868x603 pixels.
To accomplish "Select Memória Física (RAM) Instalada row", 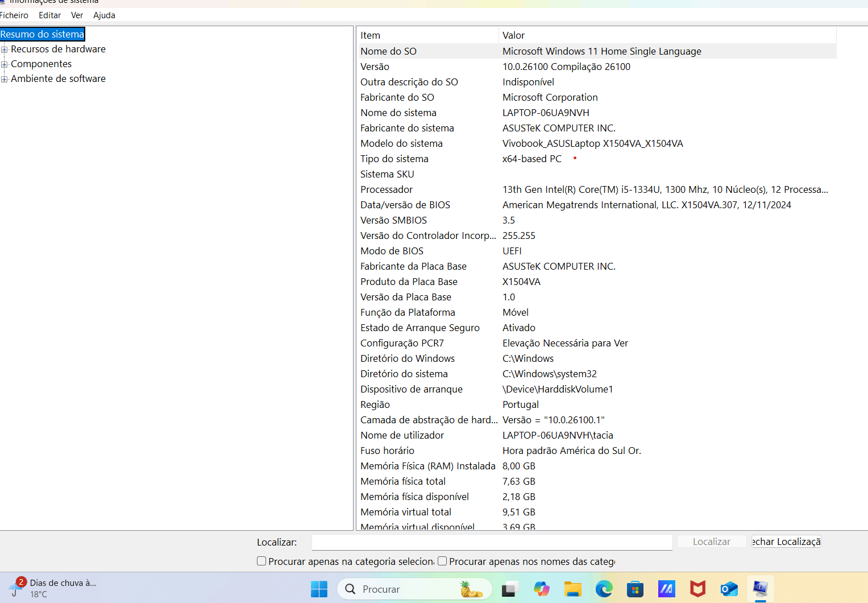I will tap(597, 466).
